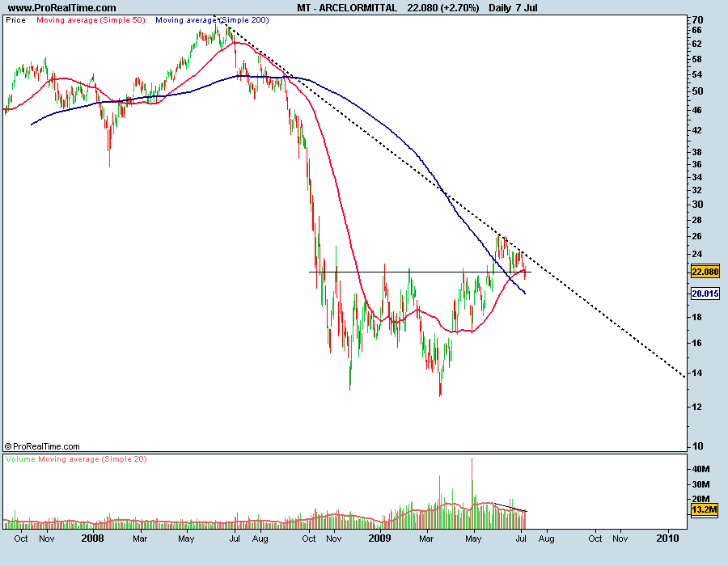
Task: Select the 46 price axis label
Action: [697, 110]
